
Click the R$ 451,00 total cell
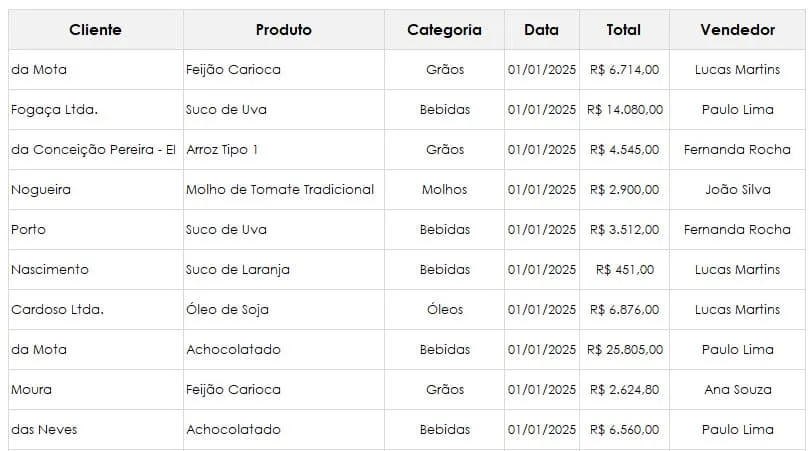pyautogui.click(x=624, y=269)
